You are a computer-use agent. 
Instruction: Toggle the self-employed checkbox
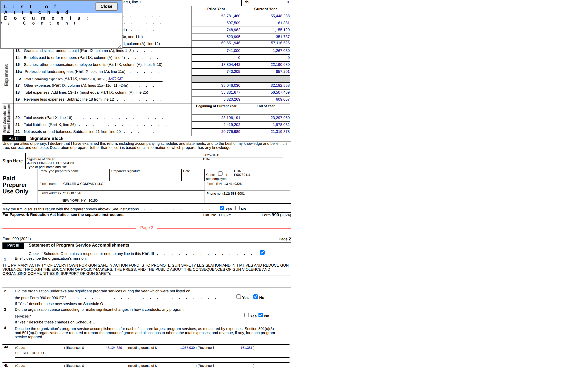[x=220, y=174]
